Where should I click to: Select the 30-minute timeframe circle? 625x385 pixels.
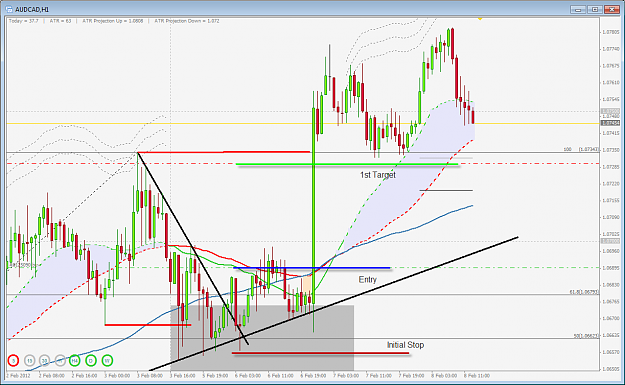[44, 361]
